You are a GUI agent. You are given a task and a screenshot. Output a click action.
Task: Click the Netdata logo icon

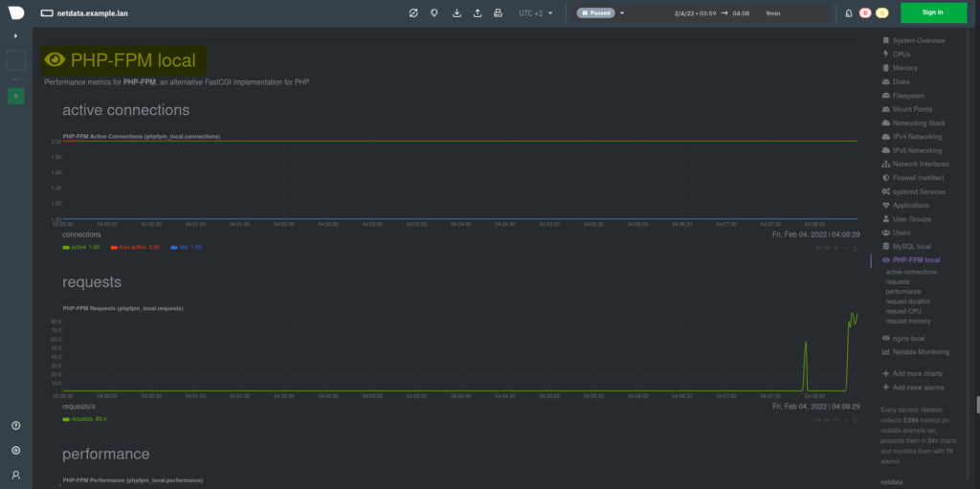(x=15, y=12)
